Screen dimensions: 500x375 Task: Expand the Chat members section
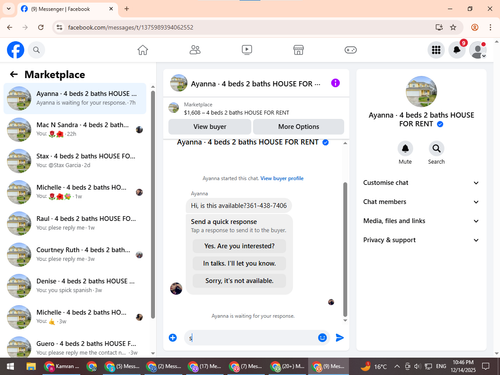pyautogui.click(x=421, y=202)
